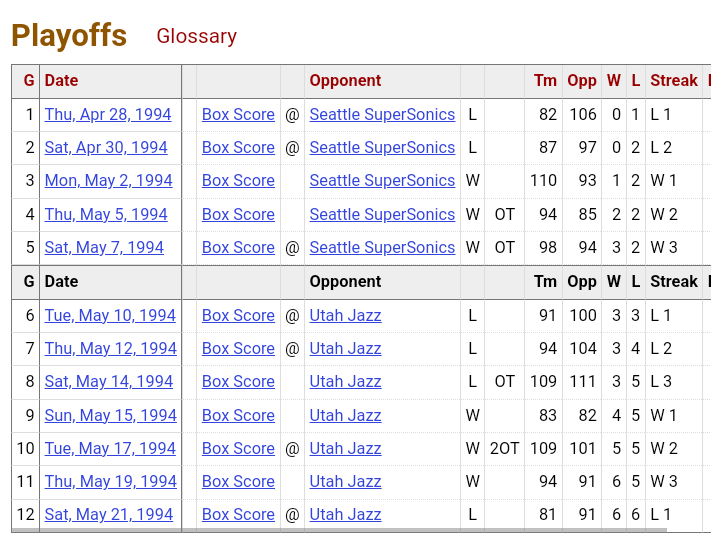View Box Score for Thu, May 5, 1994
The height and width of the screenshot is (553, 720).
[238, 214]
